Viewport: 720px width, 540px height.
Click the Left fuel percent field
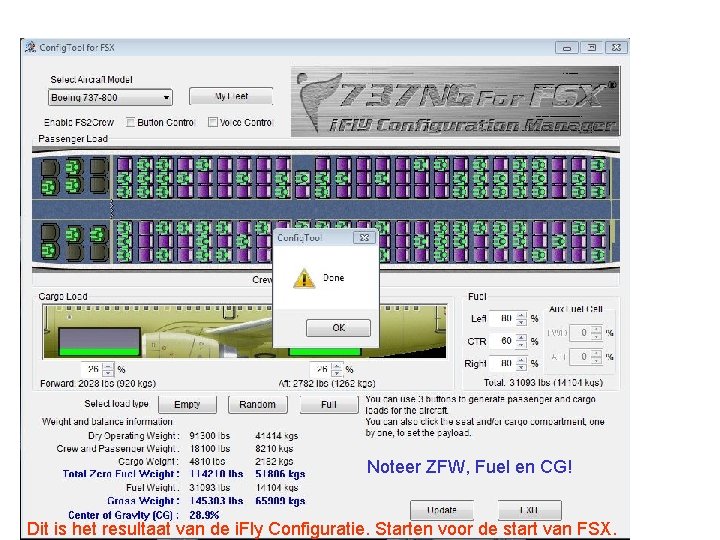tap(503, 318)
